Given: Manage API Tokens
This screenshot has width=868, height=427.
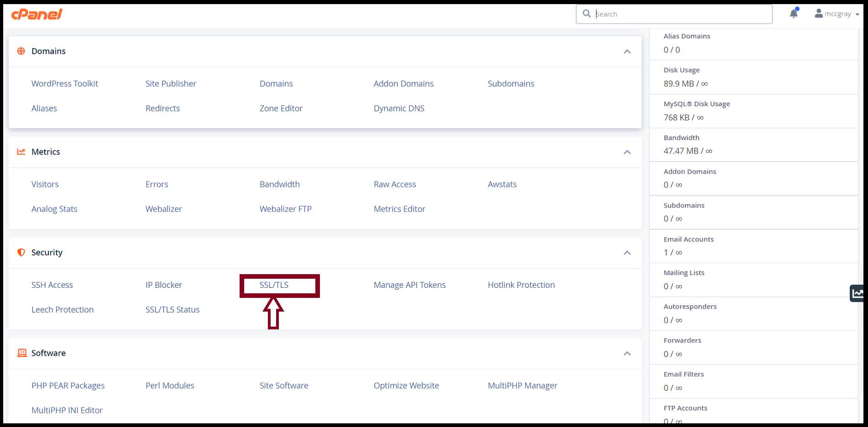Looking at the screenshot, I should tap(409, 284).
